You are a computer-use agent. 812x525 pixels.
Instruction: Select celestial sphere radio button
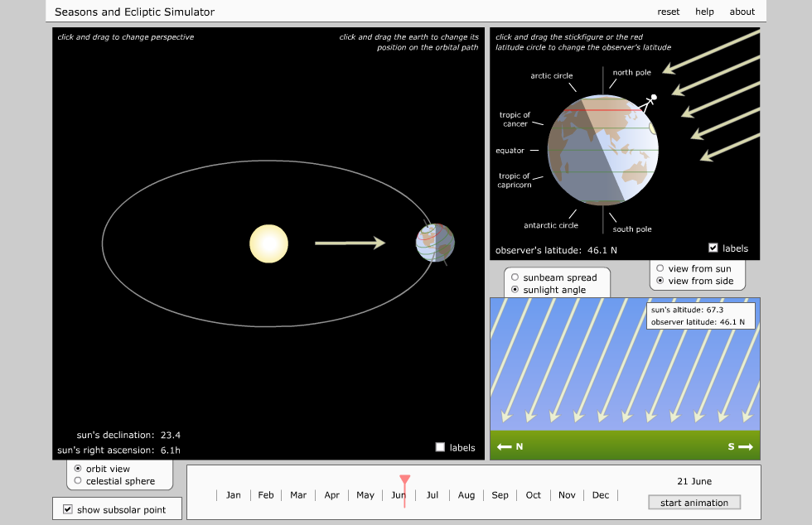click(78, 480)
